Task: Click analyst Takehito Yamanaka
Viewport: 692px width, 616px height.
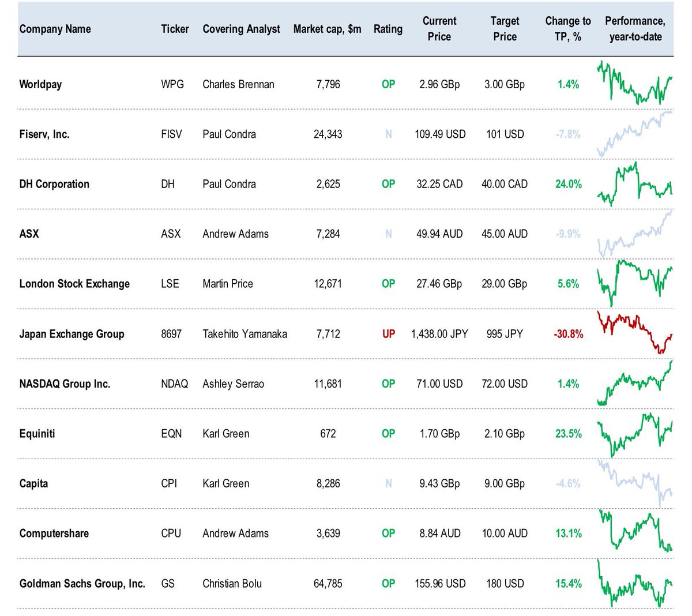Action: coord(245,333)
